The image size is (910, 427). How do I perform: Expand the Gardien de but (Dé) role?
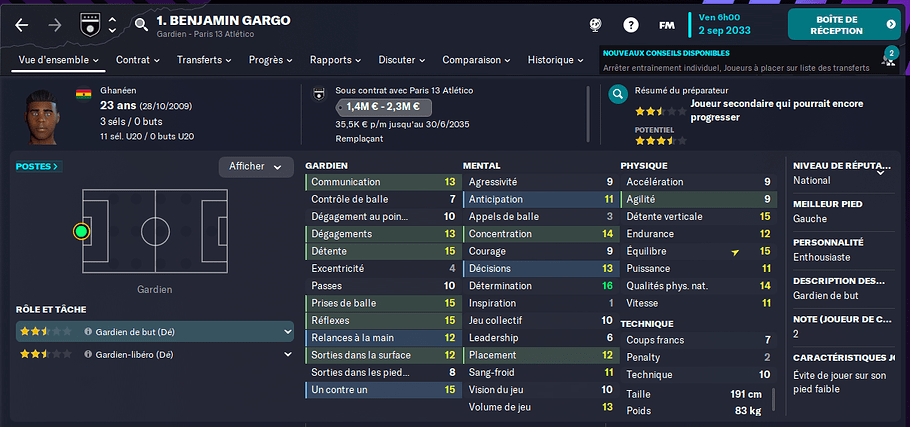point(287,332)
